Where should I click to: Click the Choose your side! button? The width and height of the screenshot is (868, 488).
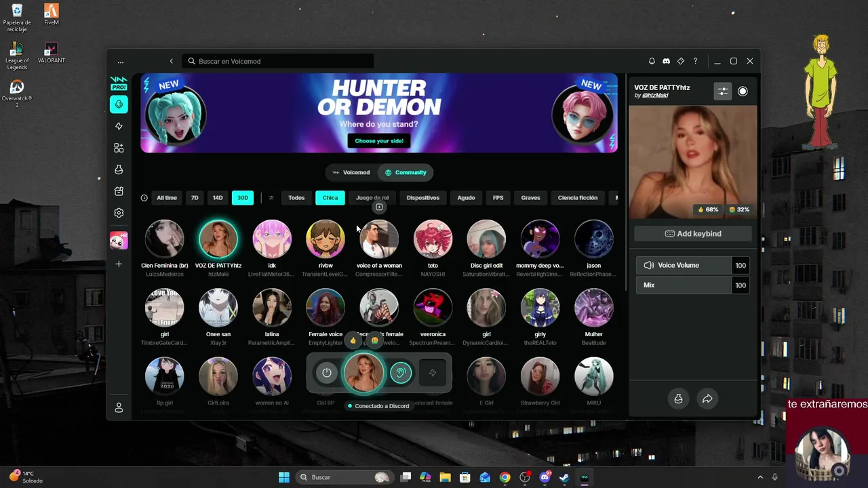click(x=379, y=141)
